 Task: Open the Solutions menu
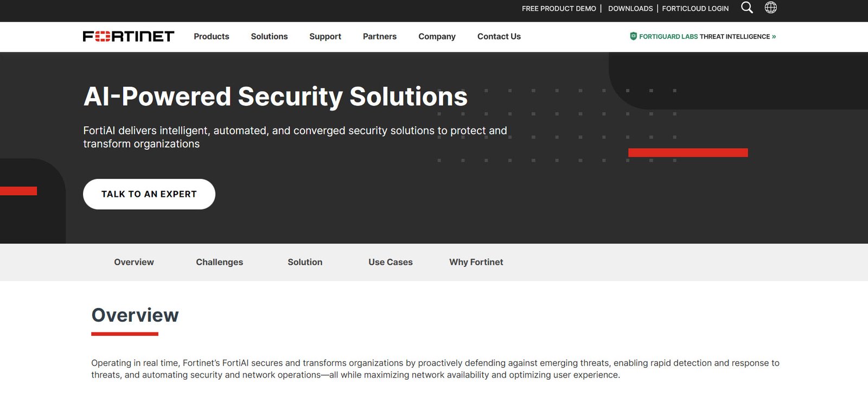coord(269,36)
